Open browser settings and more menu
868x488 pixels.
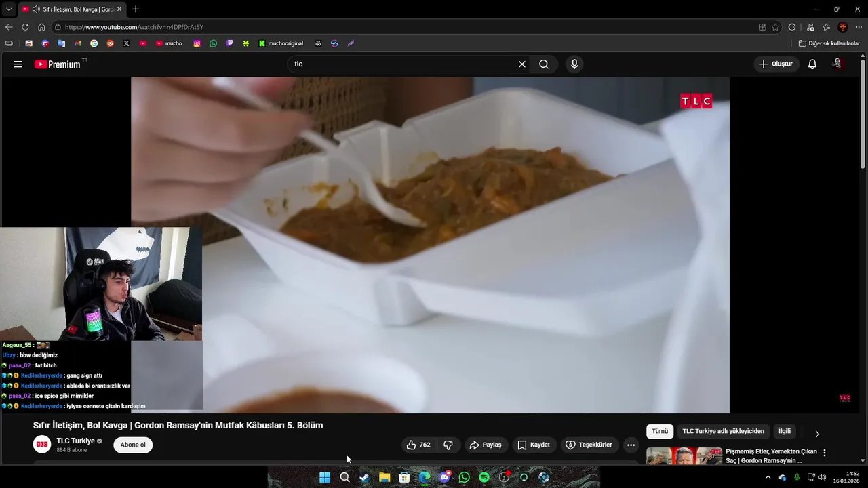[859, 27]
